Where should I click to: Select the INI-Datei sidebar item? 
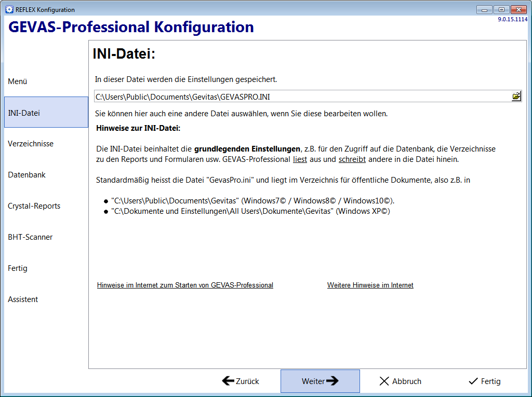46,112
